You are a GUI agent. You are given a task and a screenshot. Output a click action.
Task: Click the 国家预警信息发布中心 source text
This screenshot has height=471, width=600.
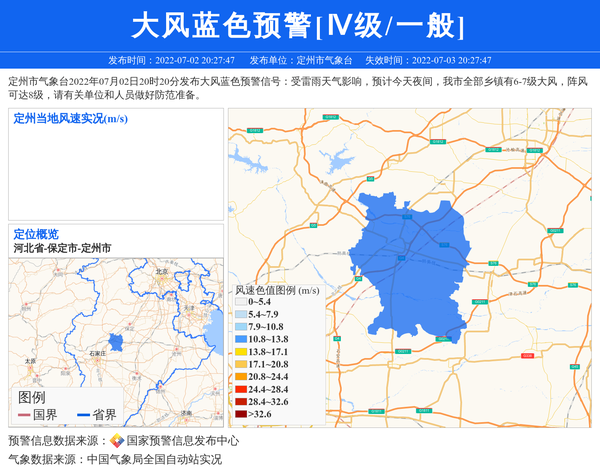pyautogui.click(x=182, y=440)
